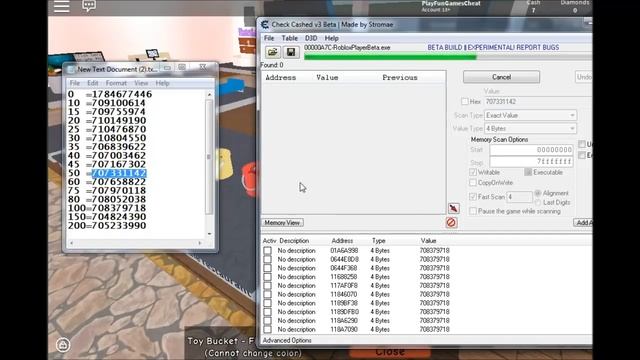Check the Activ box for address 0644F368
Image resolution: width=640 pixels, height=360 pixels.
point(267,268)
